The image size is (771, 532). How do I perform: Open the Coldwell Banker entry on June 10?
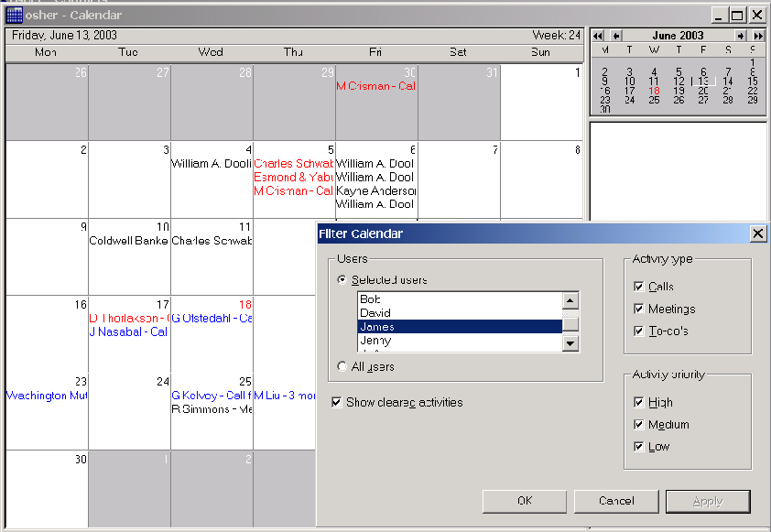click(128, 241)
